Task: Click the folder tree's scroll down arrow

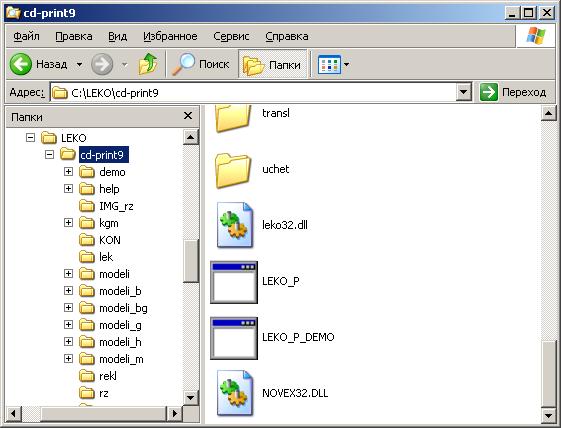Action: (x=190, y=398)
